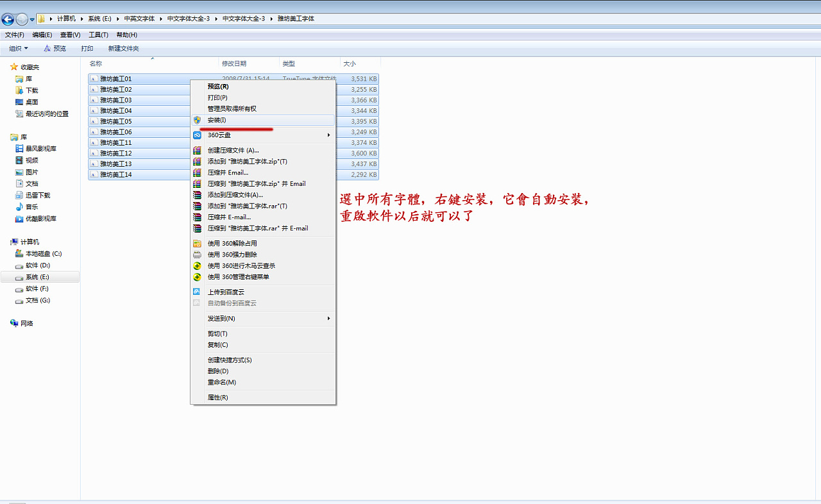The width and height of the screenshot is (821, 504).
Task: Expand the 360云盘 submenu arrow
Action: (328, 135)
